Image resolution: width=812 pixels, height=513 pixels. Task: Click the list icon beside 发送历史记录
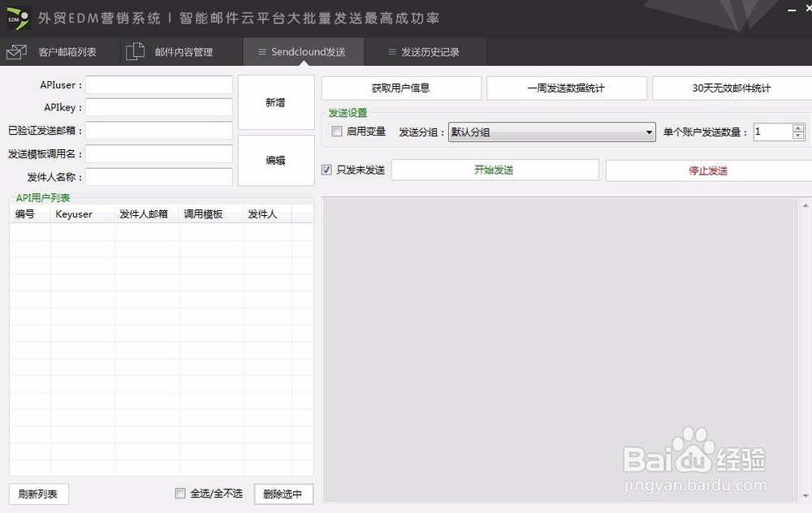394,51
